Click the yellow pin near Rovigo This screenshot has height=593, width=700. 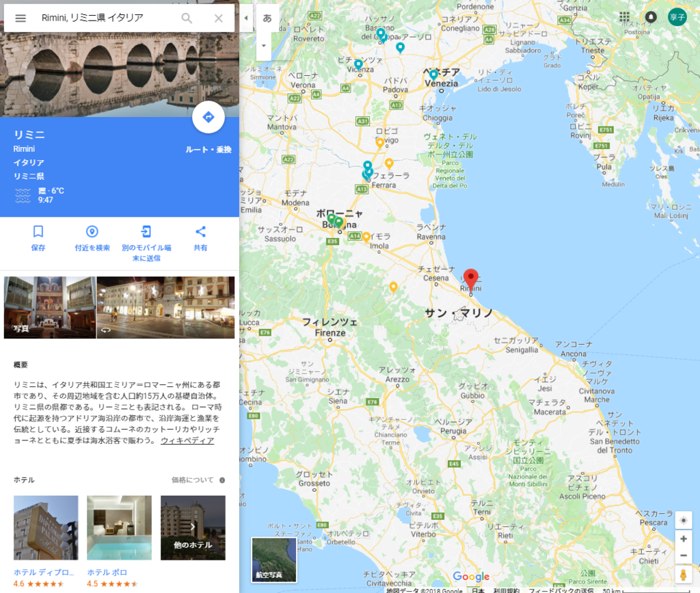pos(380,143)
